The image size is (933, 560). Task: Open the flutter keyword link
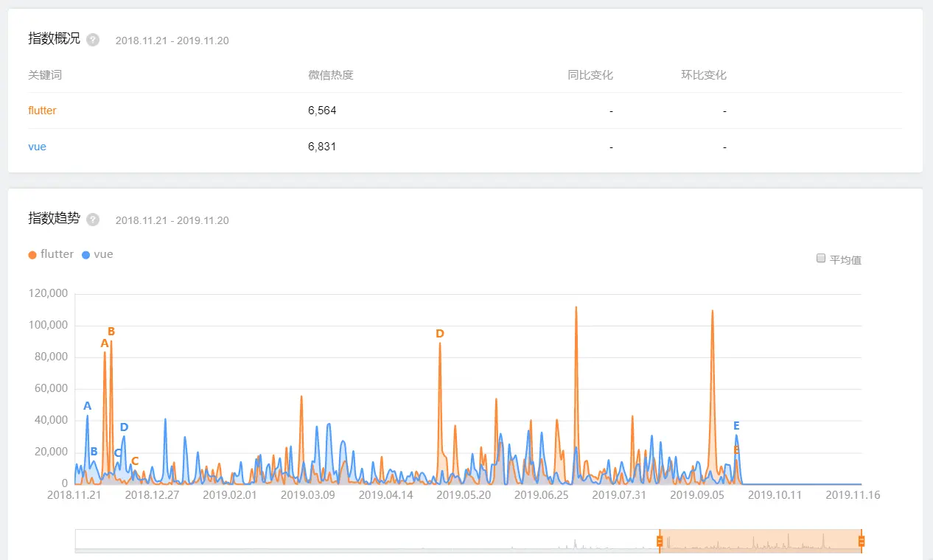[x=42, y=111]
